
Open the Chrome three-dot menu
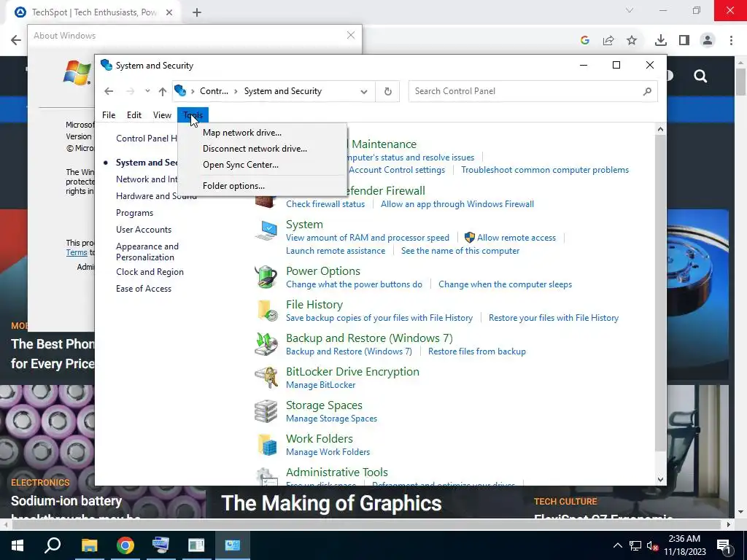731,40
